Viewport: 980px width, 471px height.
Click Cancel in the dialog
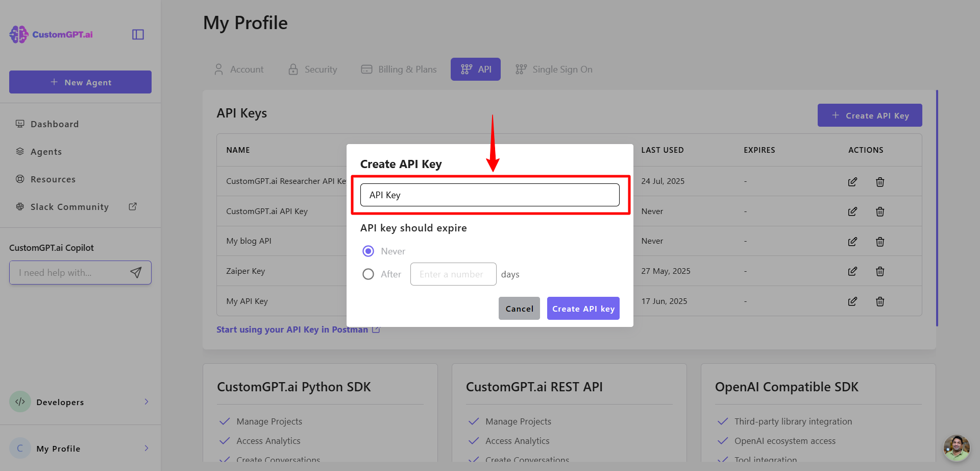click(x=519, y=309)
